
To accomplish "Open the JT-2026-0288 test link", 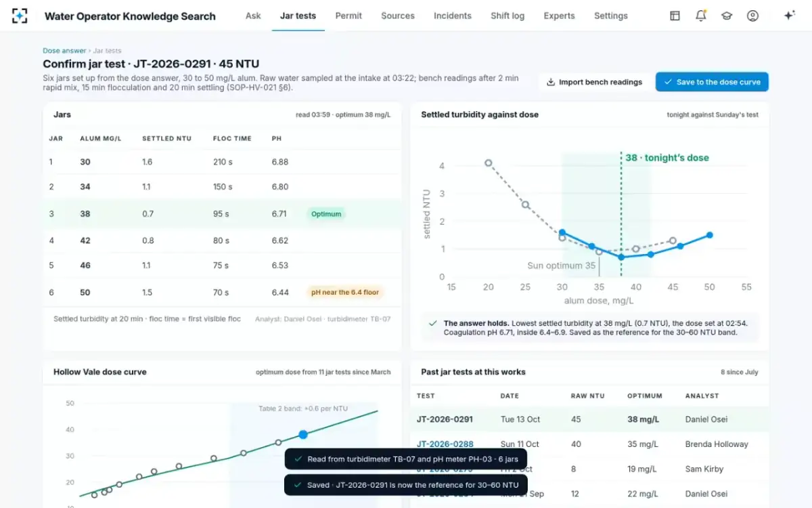I will [445, 444].
